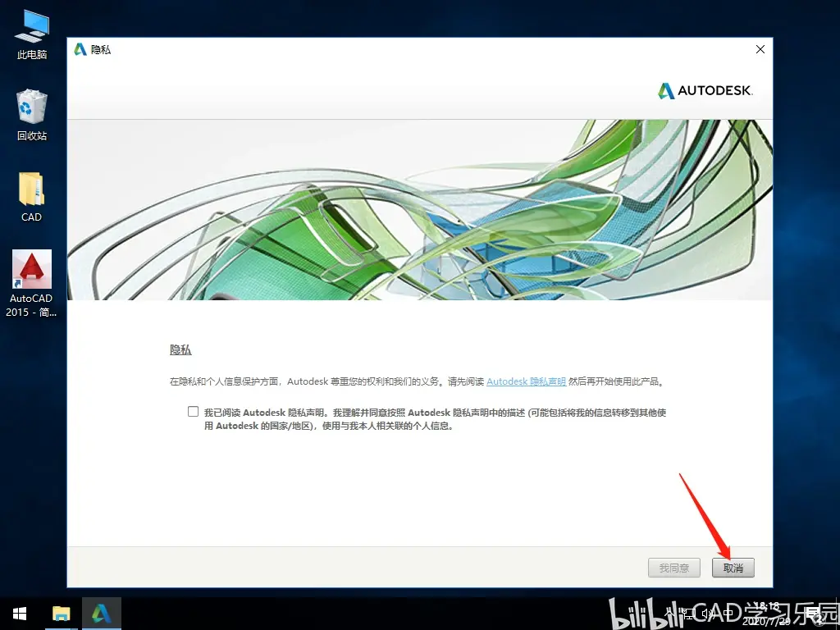Click the Autodesk app taskbar icon
The height and width of the screenshot is (630, 840).
(x=101, y=614)
